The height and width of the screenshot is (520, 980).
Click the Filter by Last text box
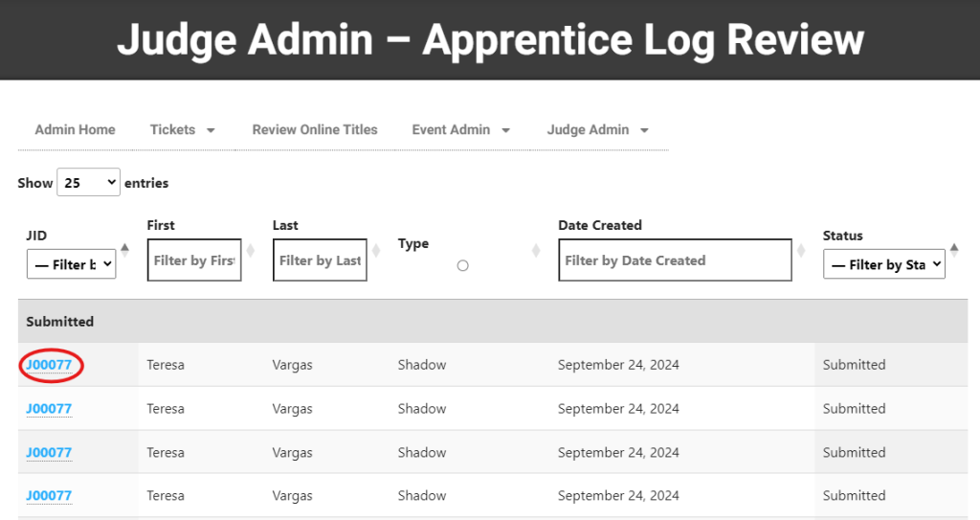320,260
